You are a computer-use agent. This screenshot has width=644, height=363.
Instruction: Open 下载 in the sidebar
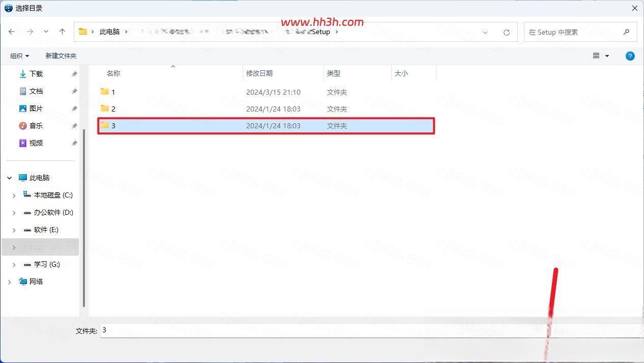(x=36, y=74)
